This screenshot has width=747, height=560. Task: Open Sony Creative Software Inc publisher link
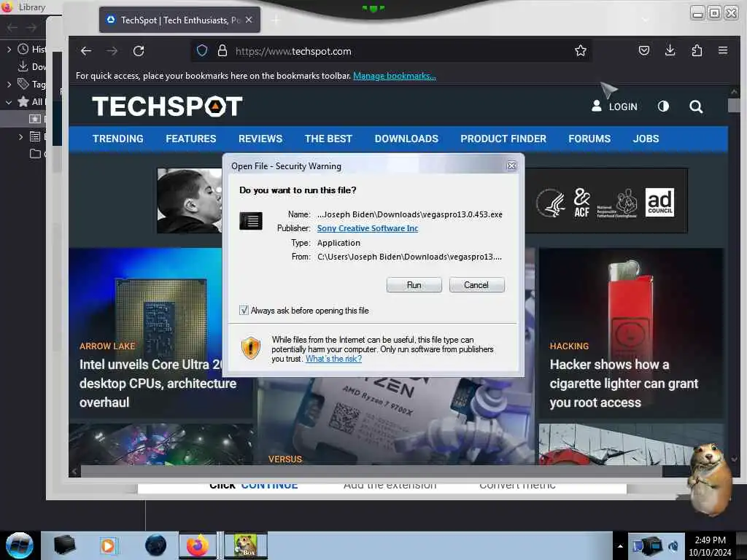click(x=368, y=228)
